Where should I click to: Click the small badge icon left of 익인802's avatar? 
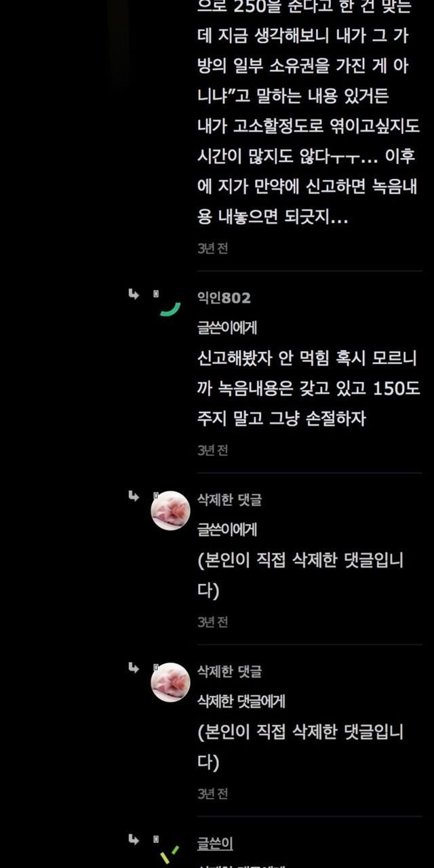pyautogui.click(x=155, y=294)
